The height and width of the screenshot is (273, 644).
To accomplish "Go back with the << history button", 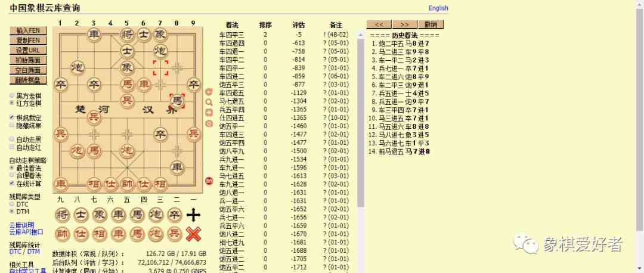I will [x=379, y=24].
